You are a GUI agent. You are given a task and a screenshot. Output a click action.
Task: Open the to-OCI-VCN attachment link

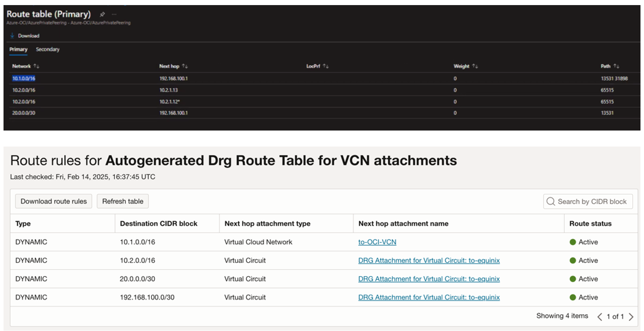377,242
